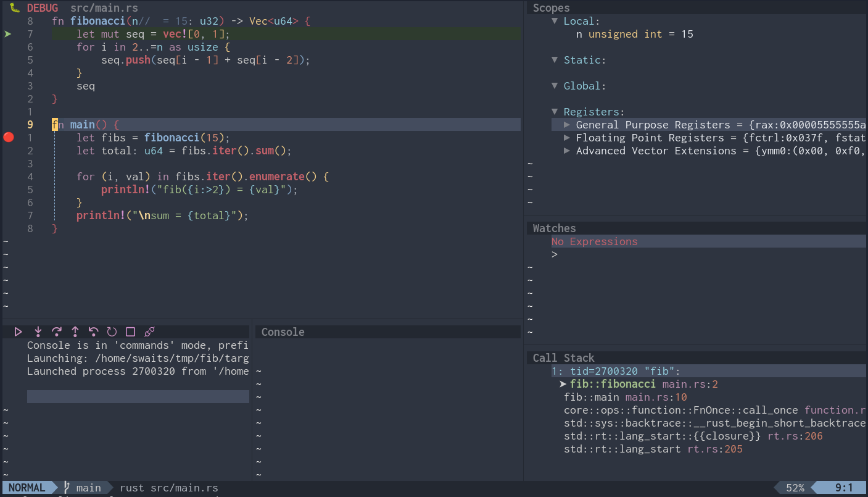Click the 'fn fibonacci' function definition line
This screenshot has height=497, width=868.
coord(181,21)
